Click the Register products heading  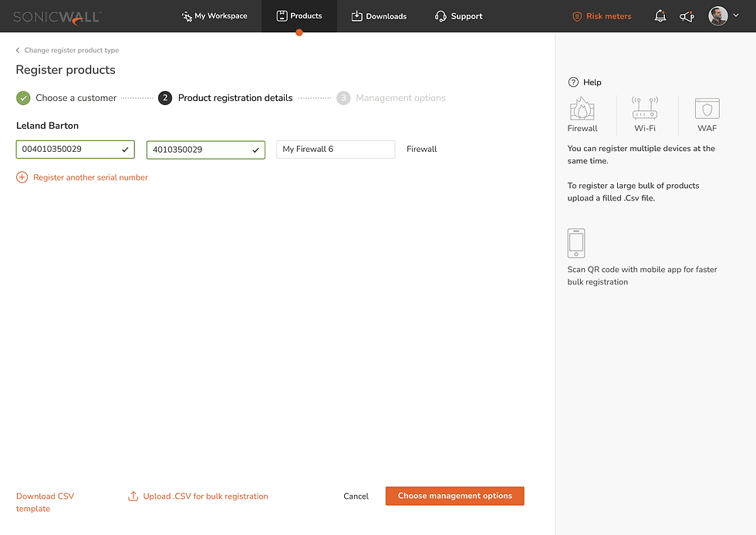coord(66,70)
